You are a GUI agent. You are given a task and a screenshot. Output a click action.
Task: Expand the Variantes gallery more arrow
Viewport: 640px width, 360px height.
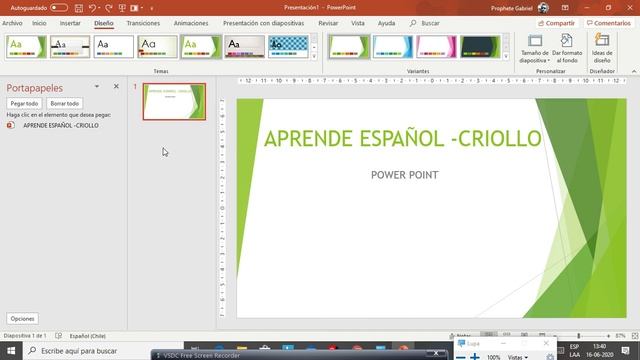pyautogui.click(x=506, y=56)
